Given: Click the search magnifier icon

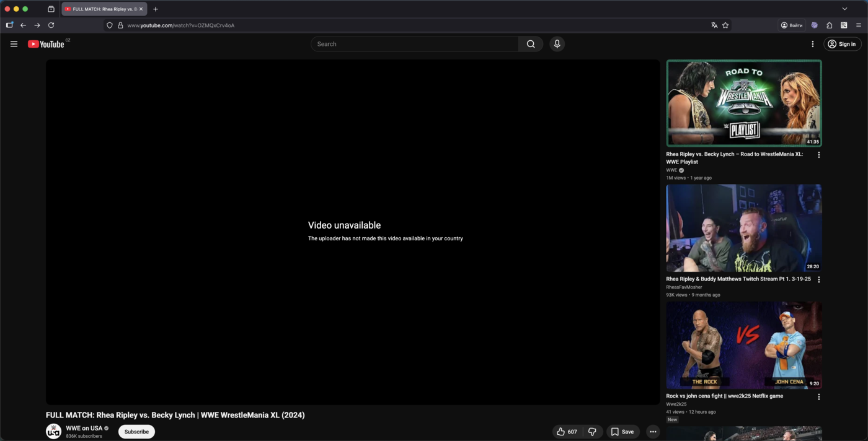Looking at the screenshot, I should (x=530, y=43).
